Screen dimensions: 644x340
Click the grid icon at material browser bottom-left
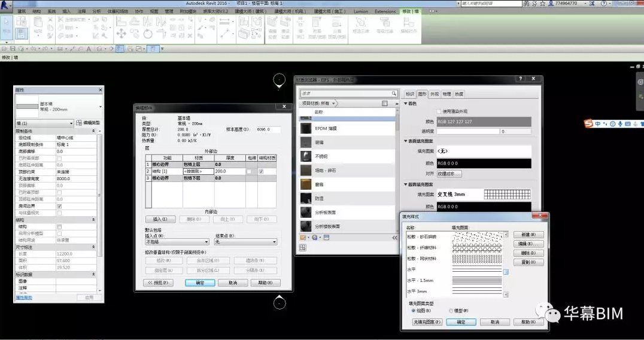click(x=303, y=248)
